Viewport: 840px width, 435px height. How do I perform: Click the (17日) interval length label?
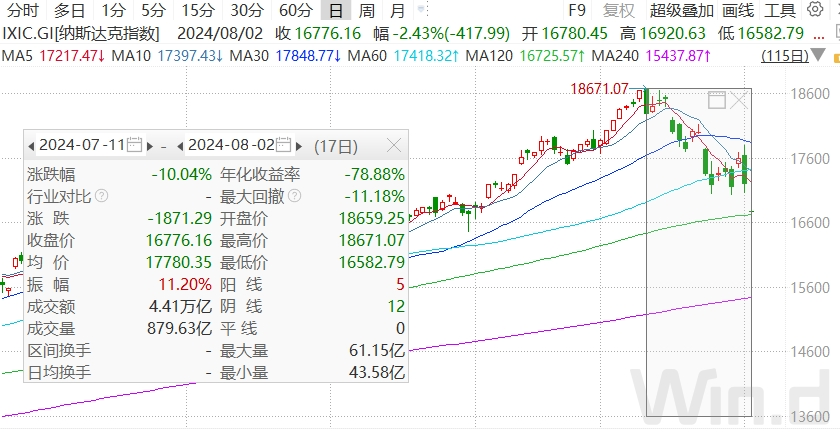tap(336, 146)
